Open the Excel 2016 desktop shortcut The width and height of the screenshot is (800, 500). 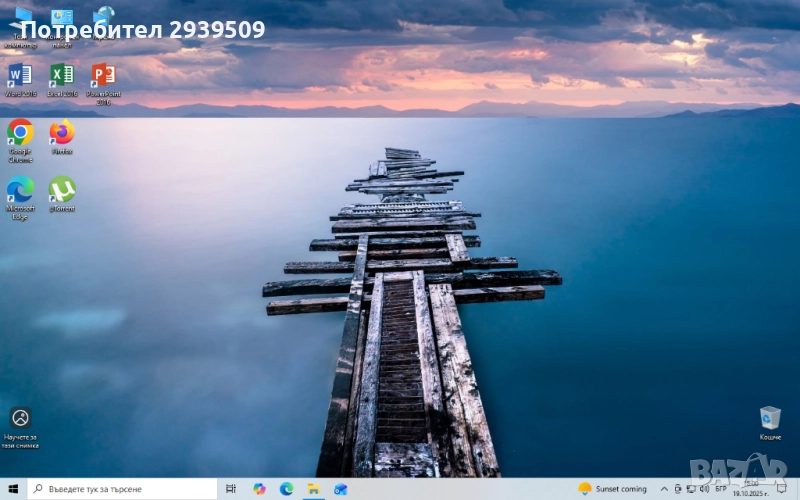coord(62,76)
